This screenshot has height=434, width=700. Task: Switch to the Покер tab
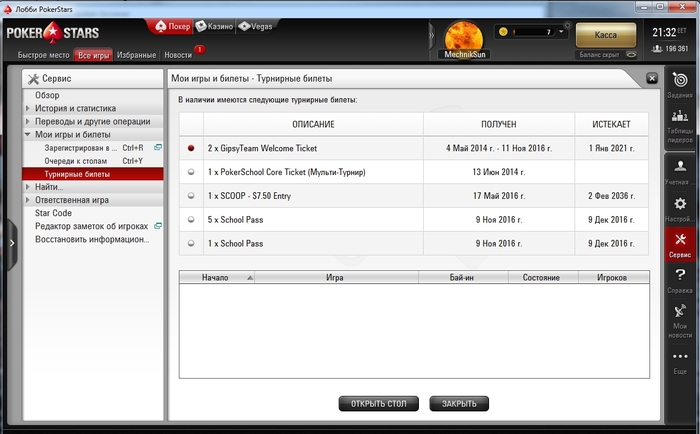[172, 26]
